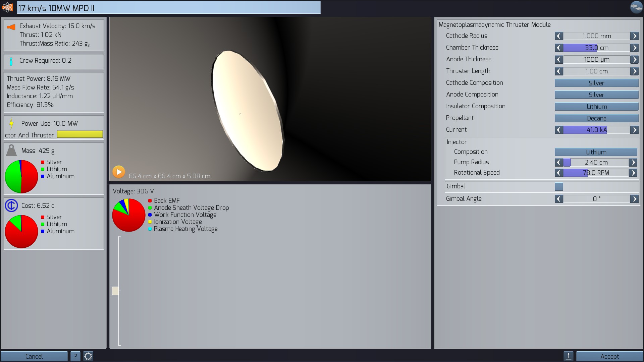
Task: Decrease Cathode Radius with left arrow
Action: point(559,36)
